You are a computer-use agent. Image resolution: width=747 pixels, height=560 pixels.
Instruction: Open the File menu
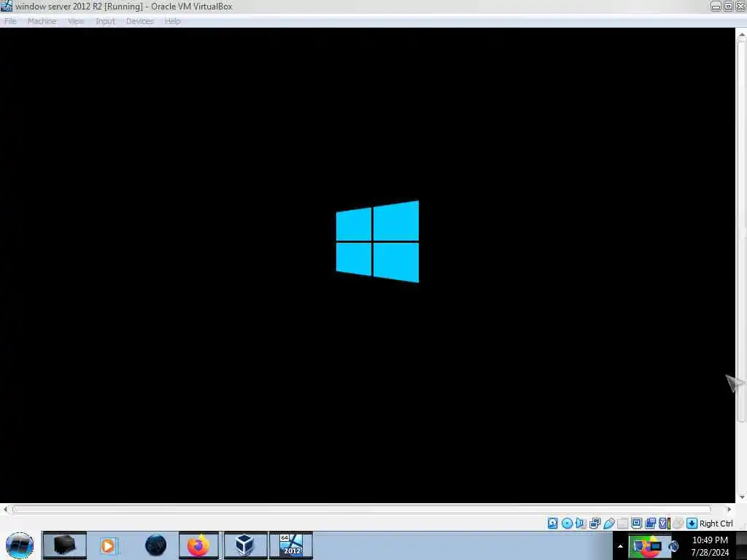(x=10, y=21)
